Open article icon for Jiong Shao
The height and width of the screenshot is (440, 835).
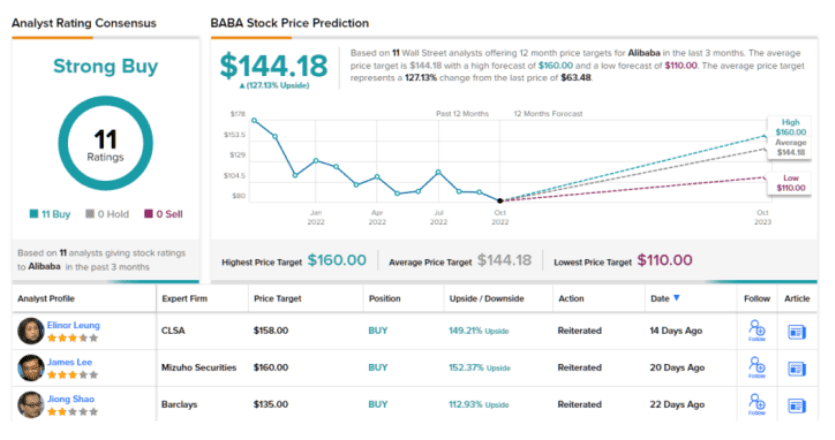click(797, 404)
